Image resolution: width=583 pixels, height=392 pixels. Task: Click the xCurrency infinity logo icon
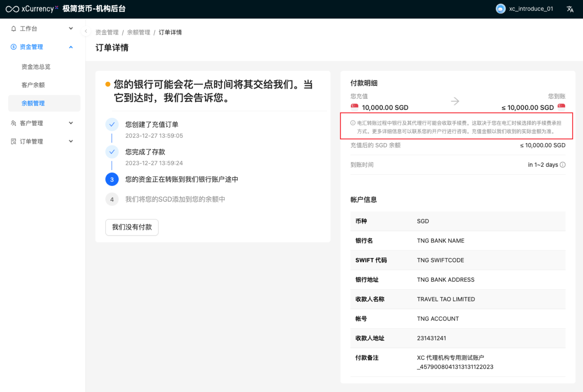point(12,9)
